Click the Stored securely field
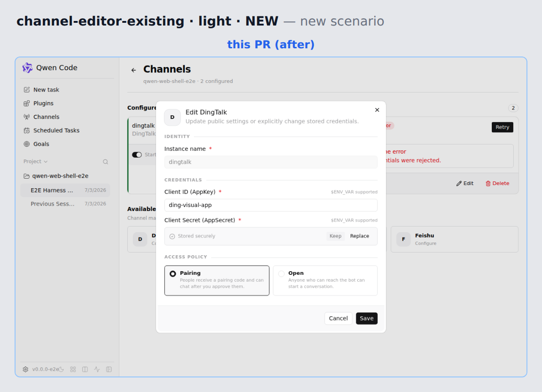The image size is (542, 392). [271, 236]
